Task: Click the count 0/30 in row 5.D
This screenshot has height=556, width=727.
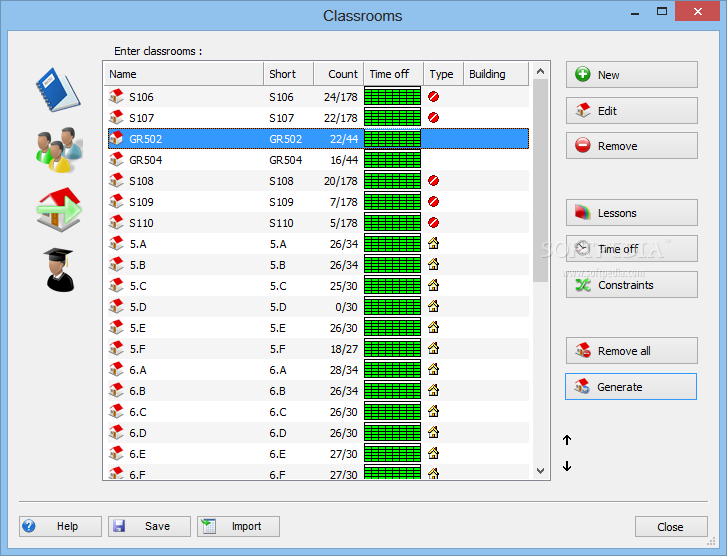Action: click(346, 307)
